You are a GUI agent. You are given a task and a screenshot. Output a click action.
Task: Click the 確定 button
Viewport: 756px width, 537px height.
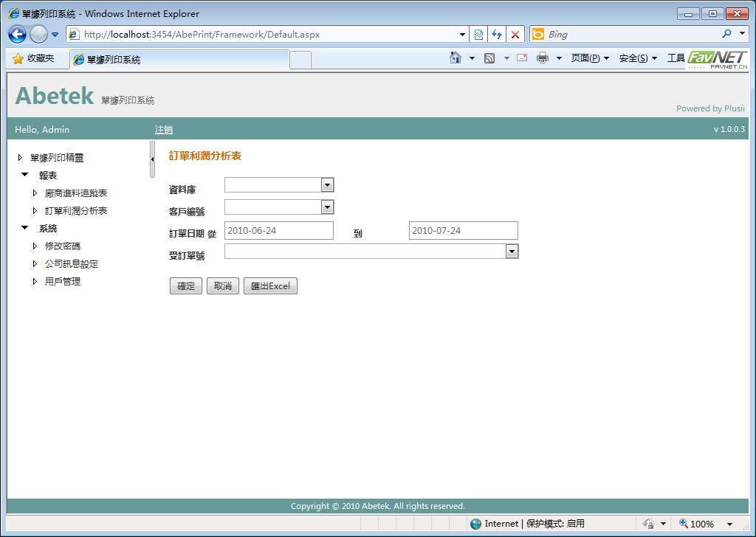coord(186,286)
